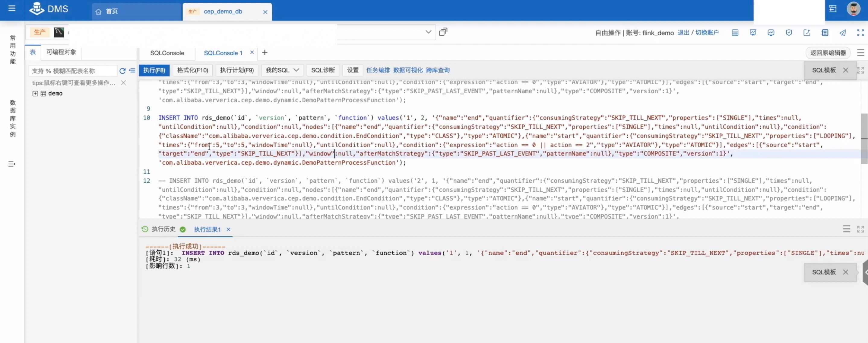Screen dimensions: 868x343
Task: Click the 格式化(F10) format button
Action: (x=192, y=70)
